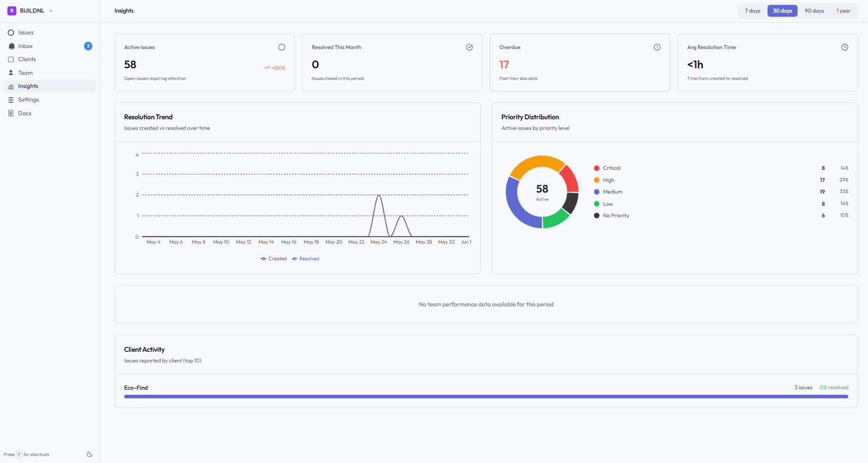Open Settings from the sidebar
This screenshot has height=463, width=868.
click(49, 100)
